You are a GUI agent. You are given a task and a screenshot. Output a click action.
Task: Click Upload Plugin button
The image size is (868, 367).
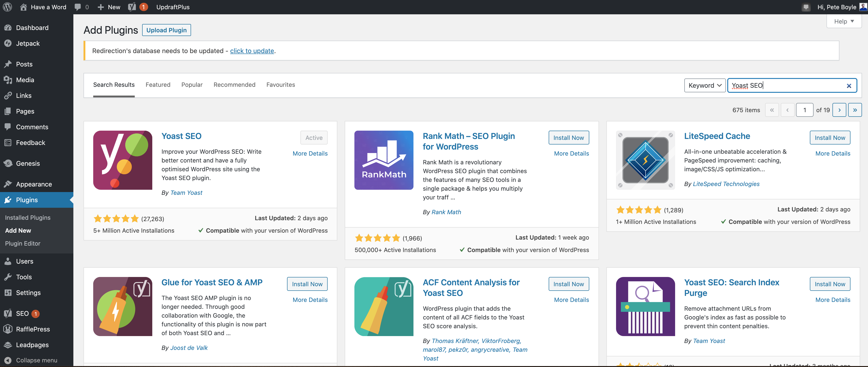[166, 30]
